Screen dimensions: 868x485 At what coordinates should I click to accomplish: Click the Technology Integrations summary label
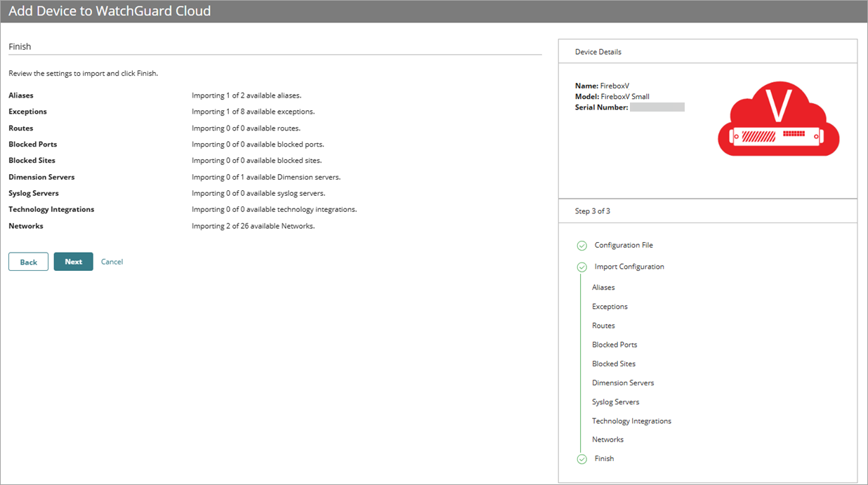51,210
